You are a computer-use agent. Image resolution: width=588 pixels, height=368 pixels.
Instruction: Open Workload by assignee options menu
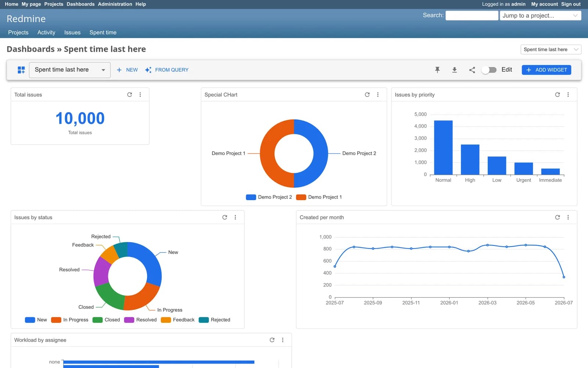pos(283,340)
